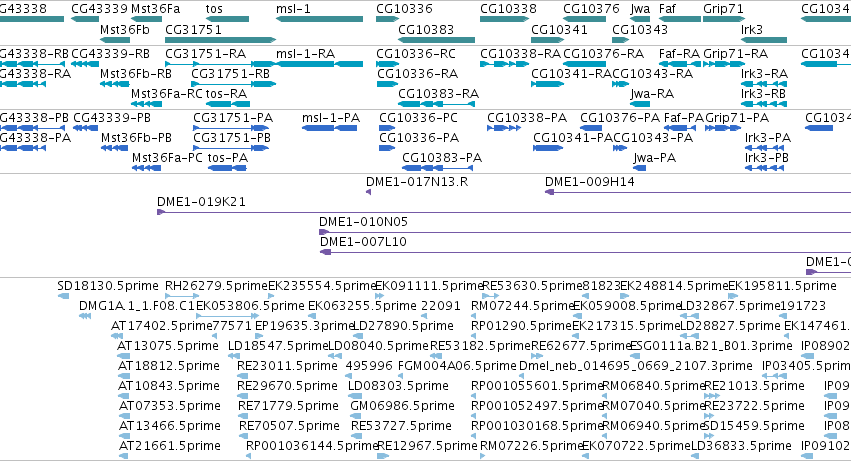Image resolution: width=851 pixels, height=461 pixels.
Task: Select protein CG31751-PA
Action: [233, 118]
